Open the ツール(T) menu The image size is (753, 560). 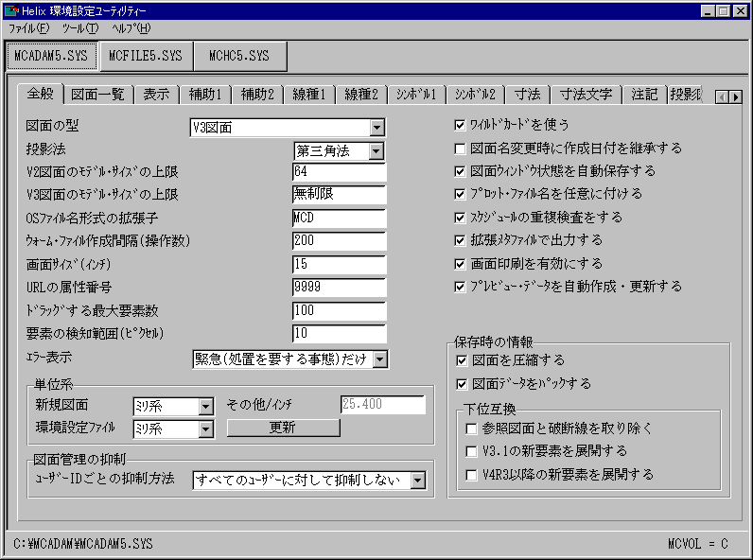pos(79,28)
